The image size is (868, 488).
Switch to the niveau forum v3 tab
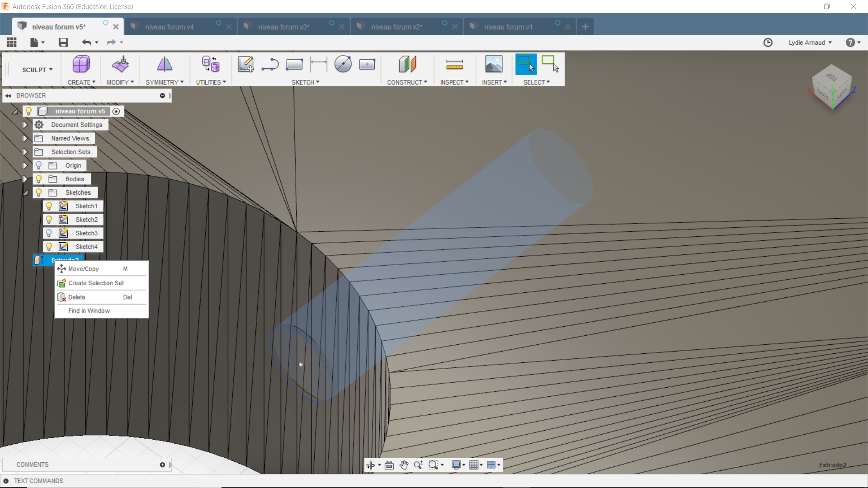[283, 27]
